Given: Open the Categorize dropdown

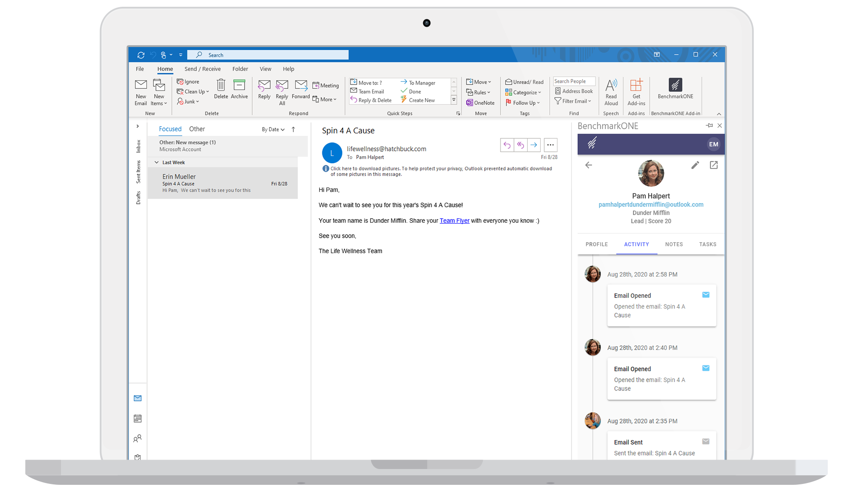Looking at the screenshot, I should [523, 92].
